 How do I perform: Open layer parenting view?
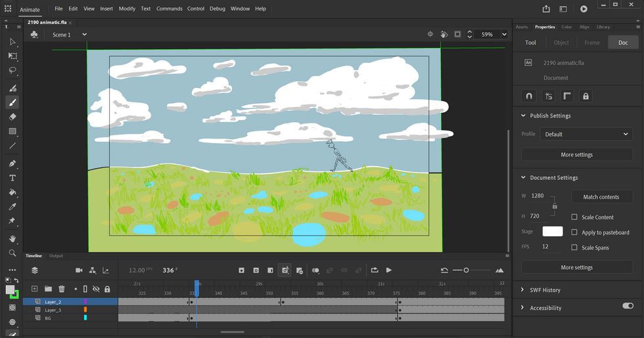(93, 270)
